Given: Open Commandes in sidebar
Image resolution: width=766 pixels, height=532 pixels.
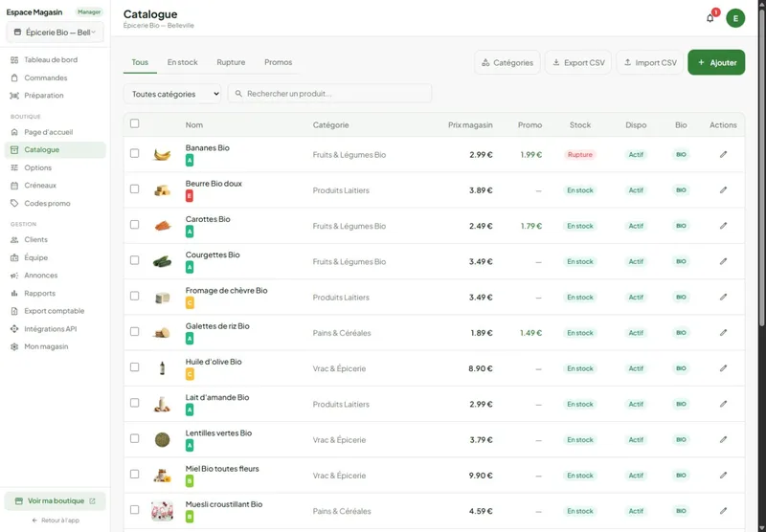Looking at the screenshot, I should (56, 78).
